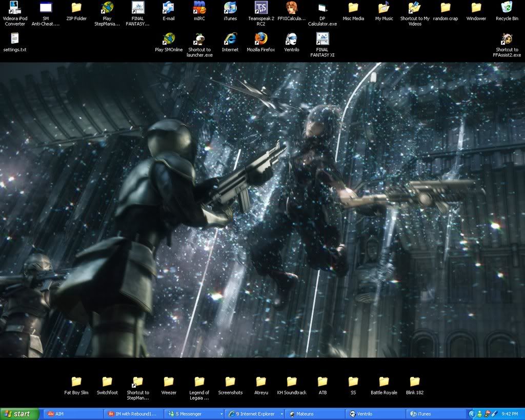Activate the iTunes taskbar button

tap(435, 414)
